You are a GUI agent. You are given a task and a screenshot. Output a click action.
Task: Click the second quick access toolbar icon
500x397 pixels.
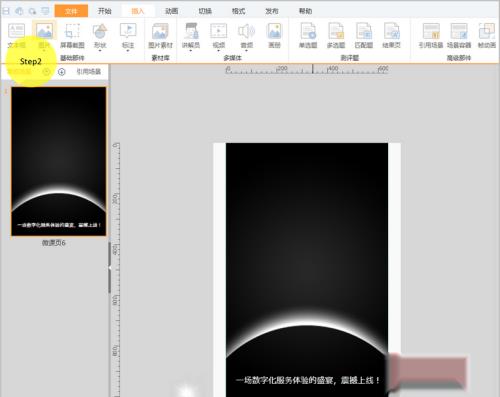(19, 11)
